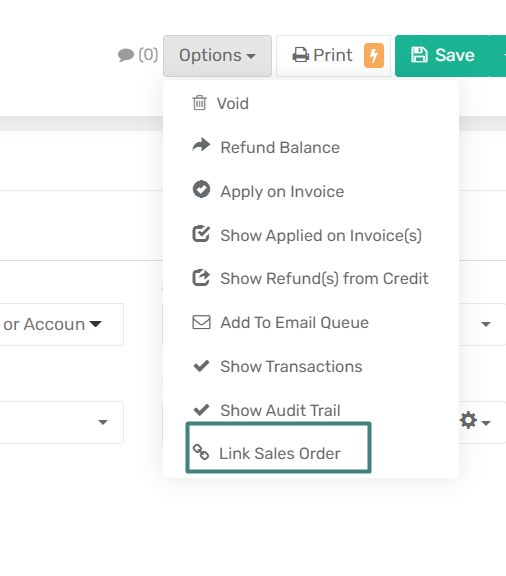Expand the Save button split arrow
The image size is (506, 576).
[499, 56]
